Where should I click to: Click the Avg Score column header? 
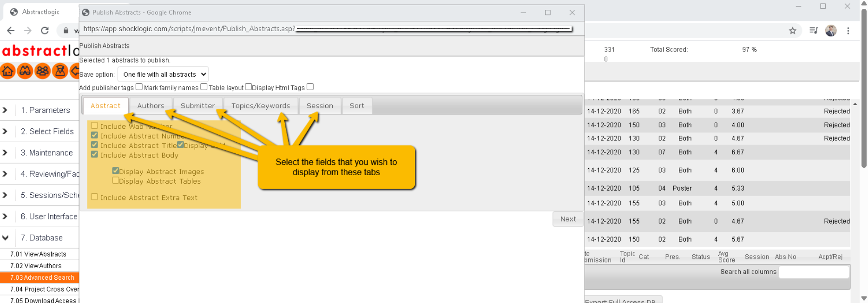pyautogui.click(x=726, y=257)
